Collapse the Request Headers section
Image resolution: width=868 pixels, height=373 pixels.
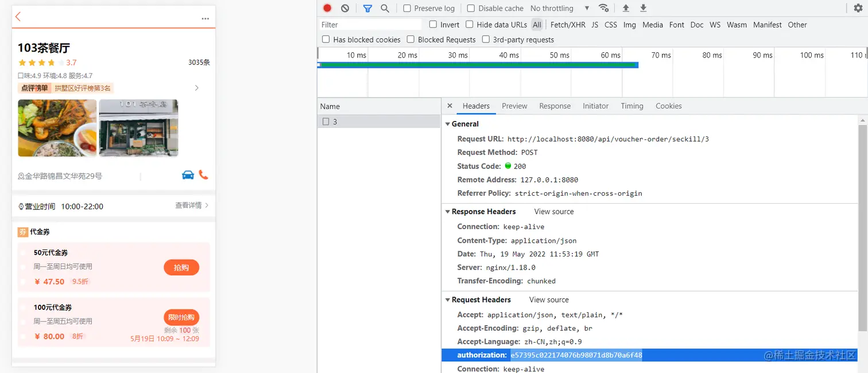click(x=448, y=300)
